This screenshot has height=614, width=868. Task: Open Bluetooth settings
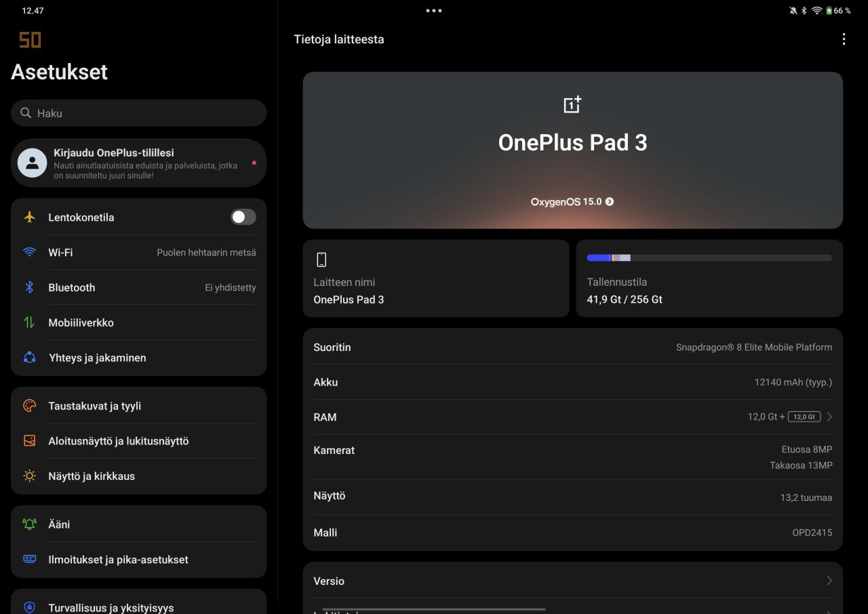coord(138,287)
